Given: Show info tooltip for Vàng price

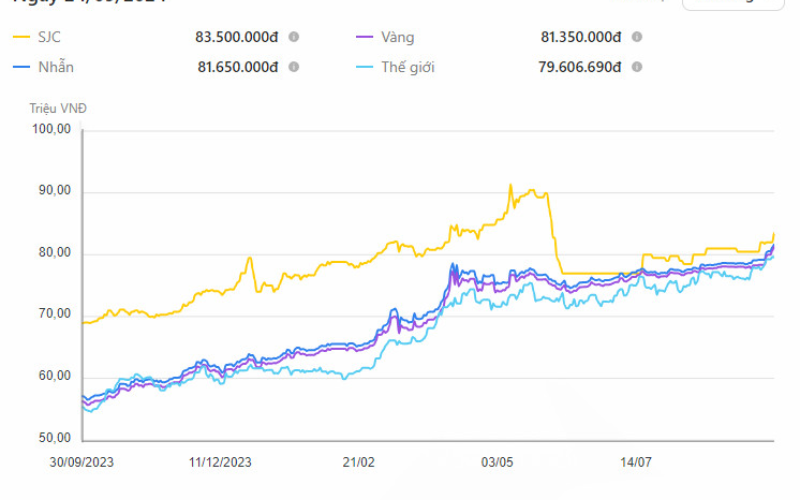Looking at the screenshot, I should pos(637,37).
